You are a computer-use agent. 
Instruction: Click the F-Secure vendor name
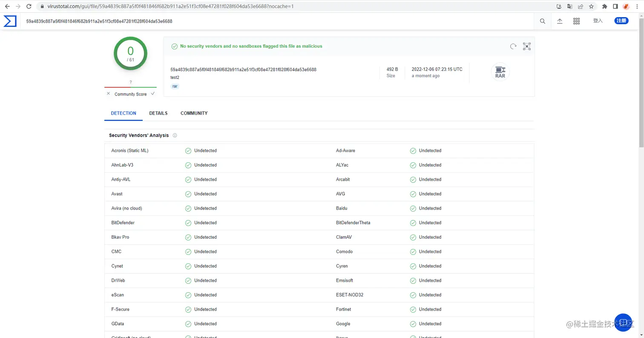pos(120,309)
